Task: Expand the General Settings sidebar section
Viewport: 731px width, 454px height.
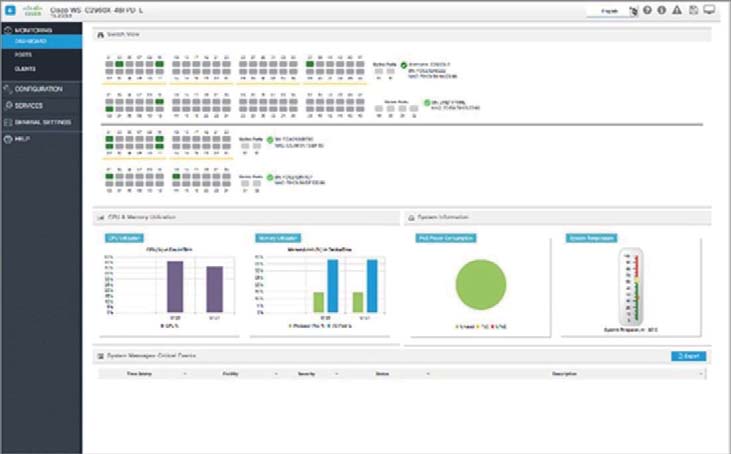Action: [x=42, y=122]
